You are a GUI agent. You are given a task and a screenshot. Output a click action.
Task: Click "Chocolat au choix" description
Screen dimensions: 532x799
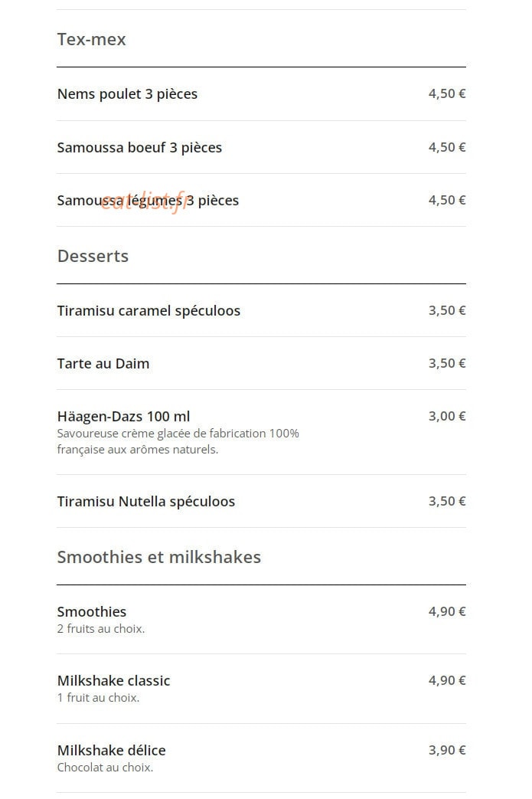(x=105, y=768)
